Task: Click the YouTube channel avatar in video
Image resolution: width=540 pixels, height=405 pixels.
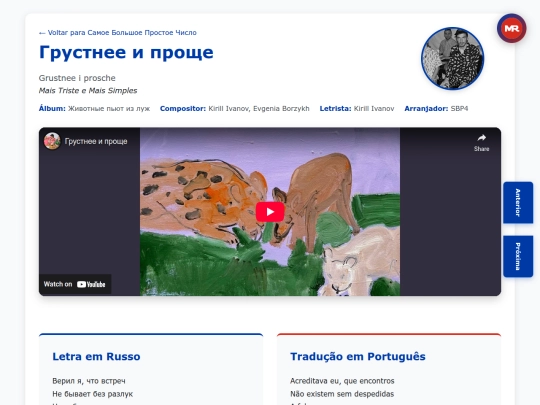Action: click(x=52, y=141)
